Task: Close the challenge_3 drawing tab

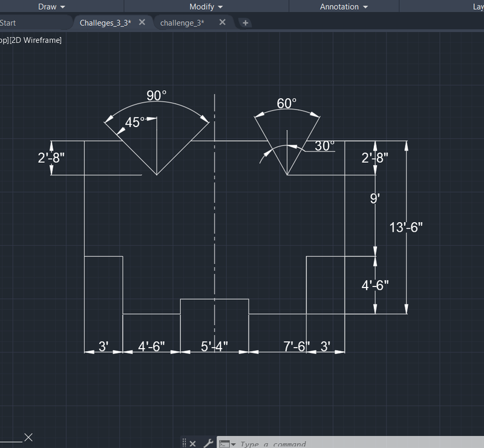Action: [x=222, y=22]
